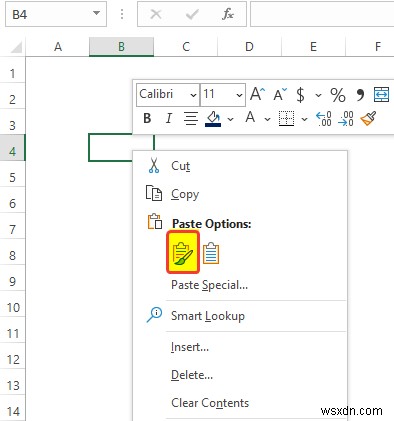The image size is (394, 421).
Task: Click the Select All corner triangle
Action: [16, 47]
